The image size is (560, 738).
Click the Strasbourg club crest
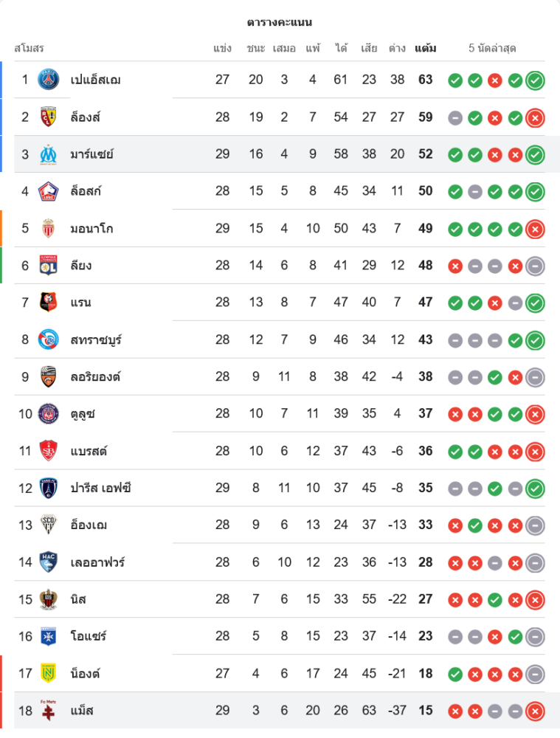tap(49, 339)
